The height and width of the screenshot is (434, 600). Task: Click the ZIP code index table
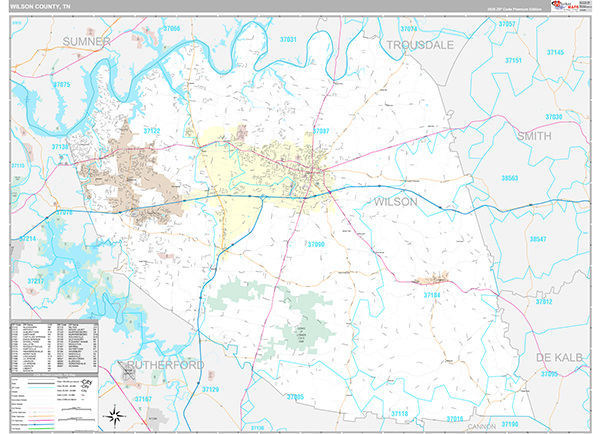point(55,346)
